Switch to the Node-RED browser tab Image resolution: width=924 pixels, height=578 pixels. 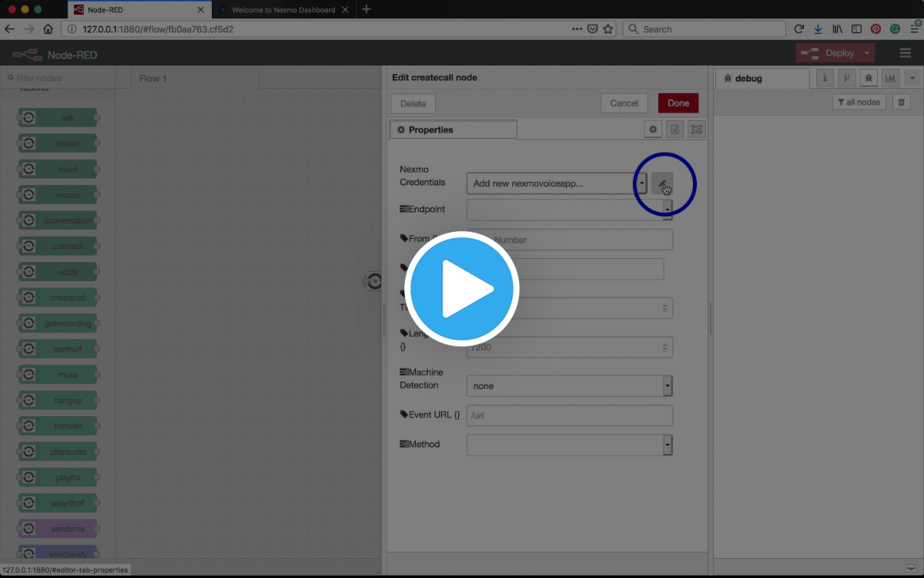click(x=139, y=9)
